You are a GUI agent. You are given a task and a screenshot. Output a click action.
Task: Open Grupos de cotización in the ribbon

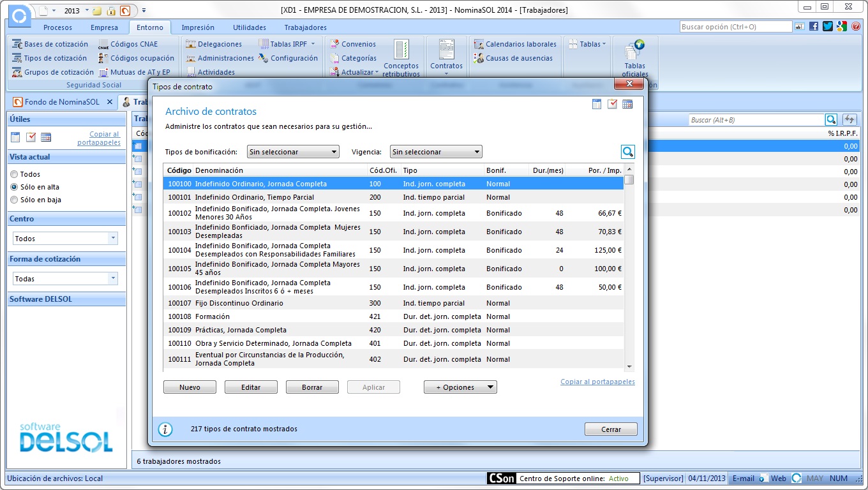pyautogui.click(x=53, y=72)
